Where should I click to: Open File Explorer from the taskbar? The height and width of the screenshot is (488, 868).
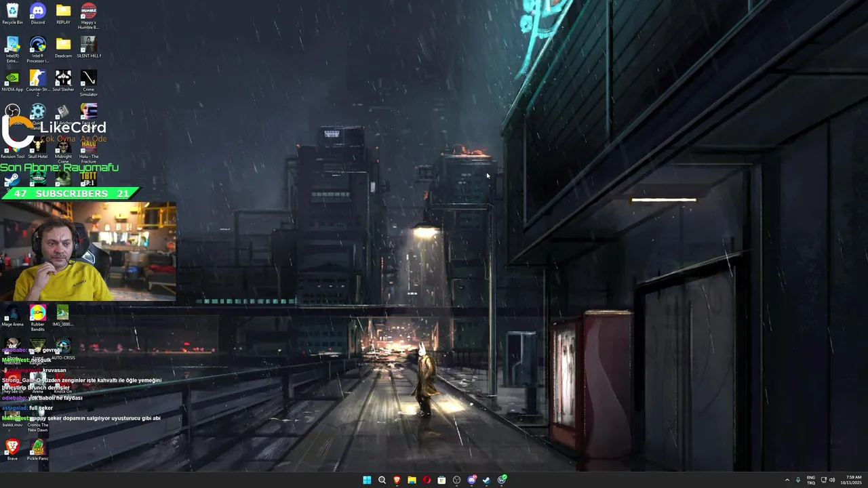tap(412, 480)
